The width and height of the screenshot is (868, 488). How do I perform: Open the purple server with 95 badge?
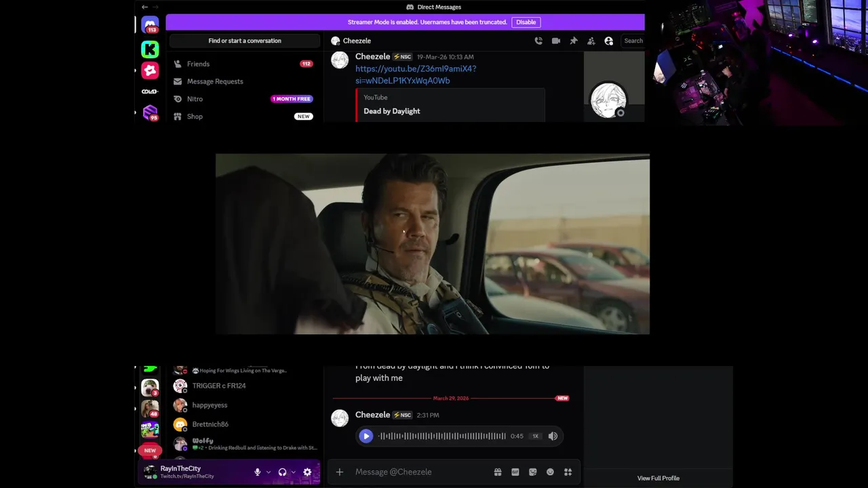[150, 113]
